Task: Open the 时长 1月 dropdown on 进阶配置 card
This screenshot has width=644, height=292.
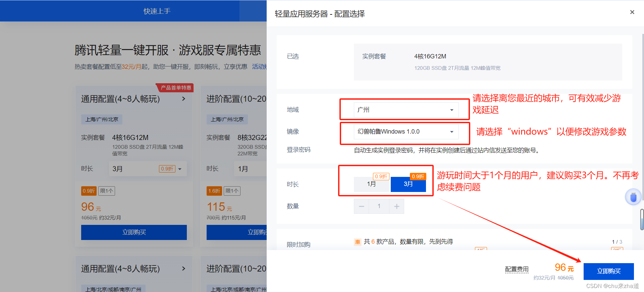Action: click(250, 168)
